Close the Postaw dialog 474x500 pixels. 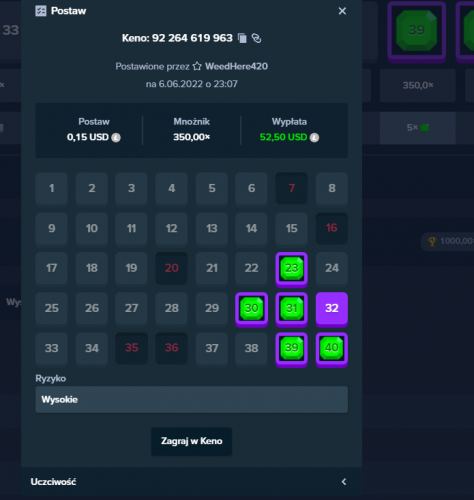(x=342, y=11)
